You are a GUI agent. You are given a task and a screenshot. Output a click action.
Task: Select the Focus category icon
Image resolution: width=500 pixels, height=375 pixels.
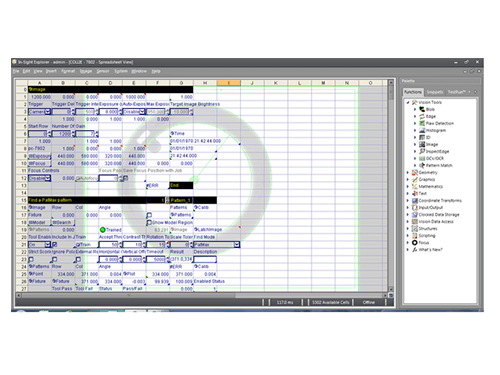[415, 243]
